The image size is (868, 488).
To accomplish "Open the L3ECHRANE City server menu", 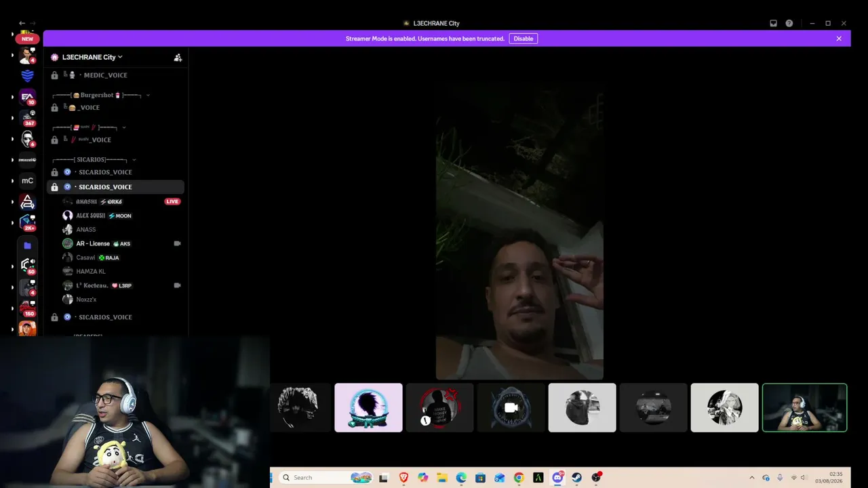I will pyautogui.click(x=92, y=57).
